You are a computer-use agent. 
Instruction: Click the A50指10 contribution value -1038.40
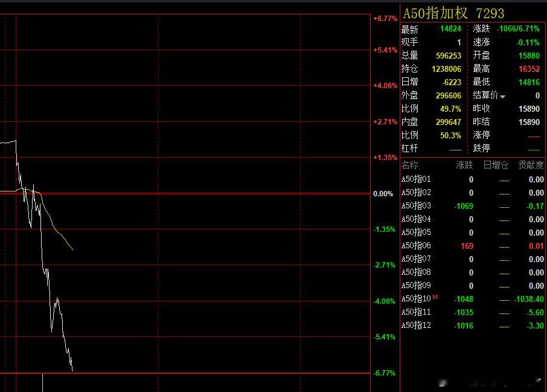point(529,299)
